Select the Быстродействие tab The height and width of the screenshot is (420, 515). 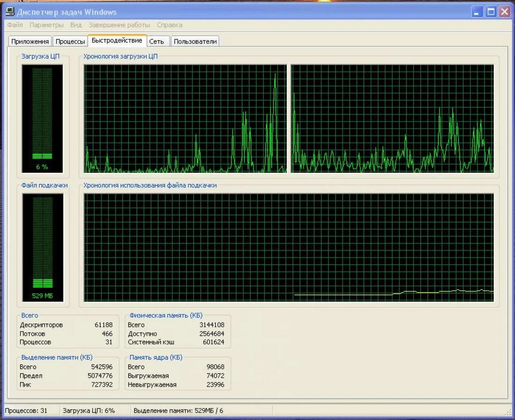pos(117,41)
